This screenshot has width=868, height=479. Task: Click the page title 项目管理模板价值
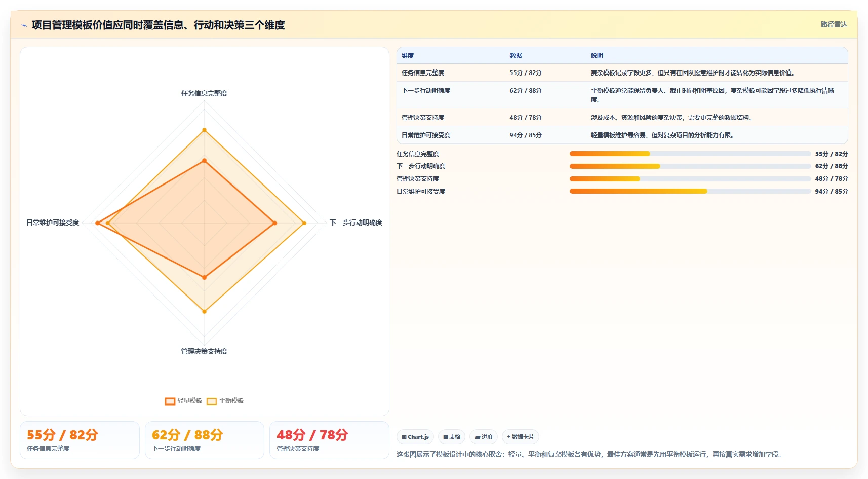tap(158, 25)
